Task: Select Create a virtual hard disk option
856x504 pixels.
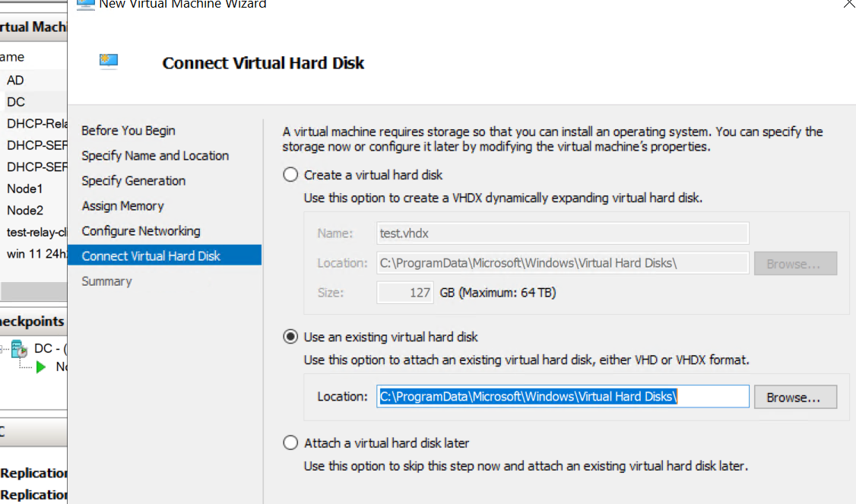Action: [290, 175]
